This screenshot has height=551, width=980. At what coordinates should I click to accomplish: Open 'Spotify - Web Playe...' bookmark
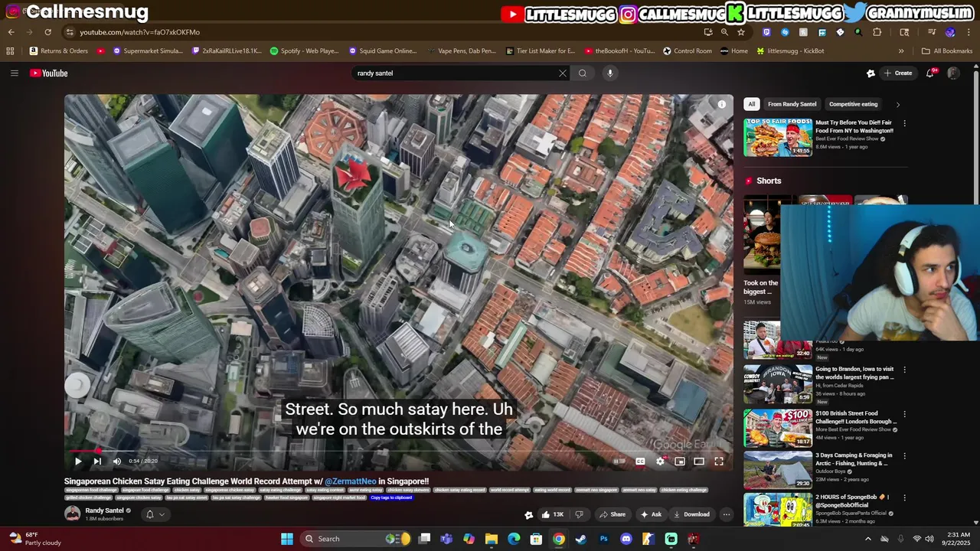coord(304,51)
